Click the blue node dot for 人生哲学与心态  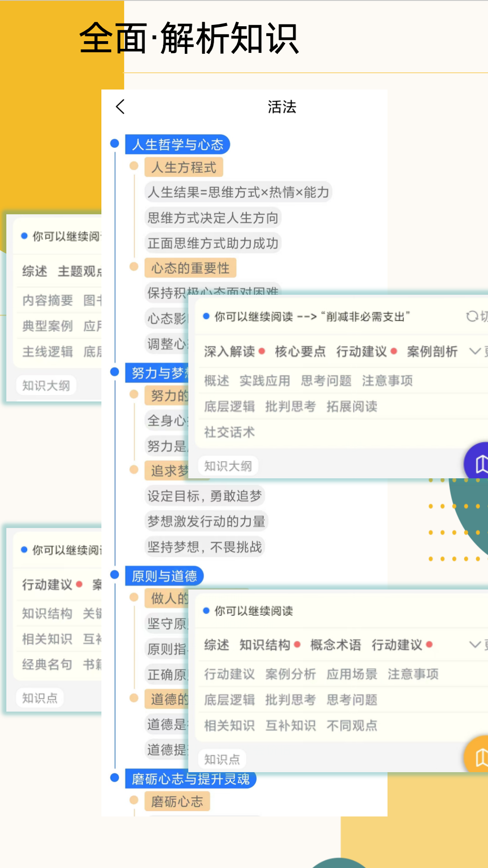115,144
